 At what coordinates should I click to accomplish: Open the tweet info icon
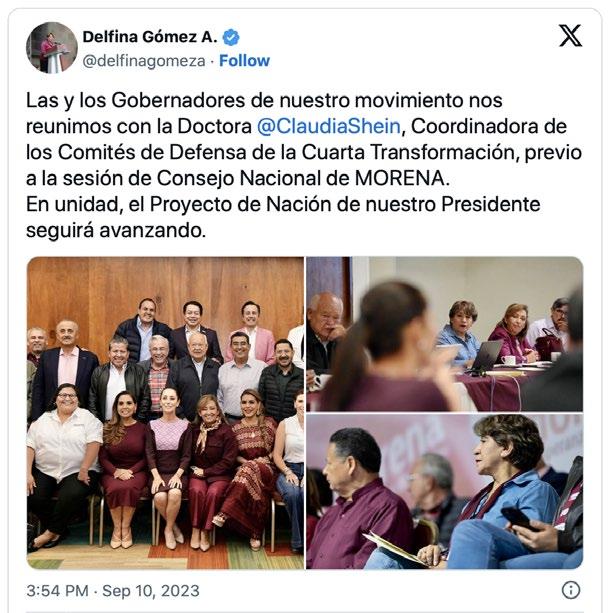[x=571, y=590]
